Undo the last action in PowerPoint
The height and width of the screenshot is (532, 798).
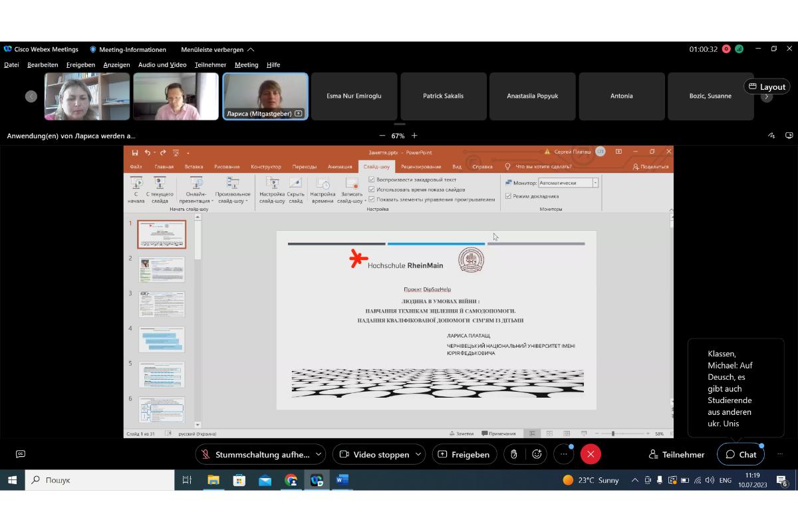pos(148,152)
